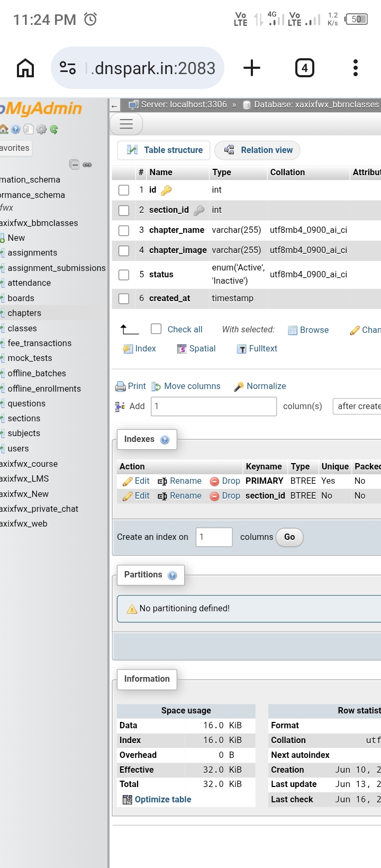The image size is (381, 868).
Task: Click the server icon in breadcrumb
Action: click(134, 105)
